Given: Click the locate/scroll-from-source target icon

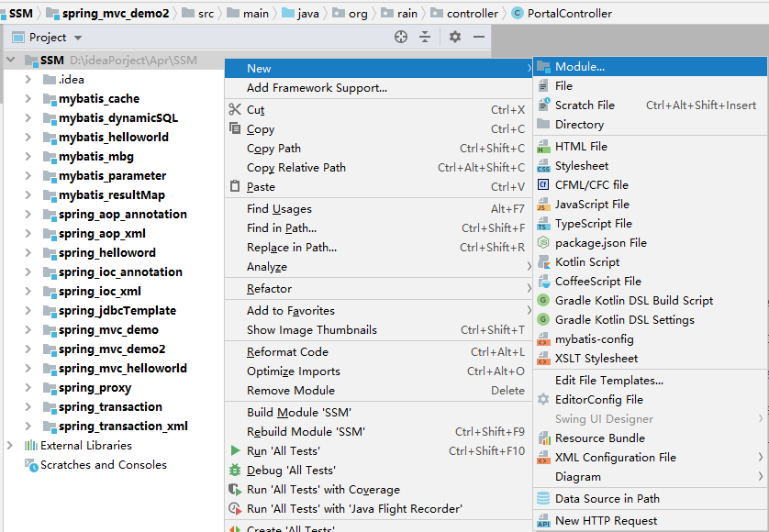Looking at the screenshot, I should point(401,37).
